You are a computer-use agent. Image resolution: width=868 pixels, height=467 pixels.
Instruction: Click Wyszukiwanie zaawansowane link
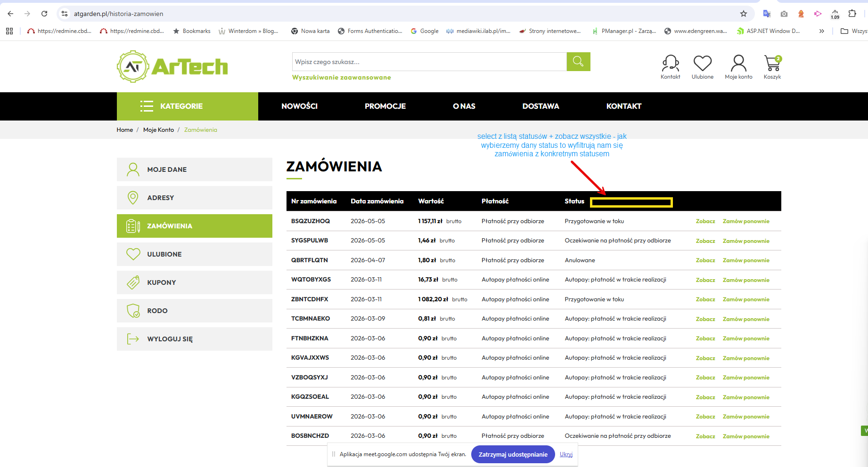coord(342,78)
